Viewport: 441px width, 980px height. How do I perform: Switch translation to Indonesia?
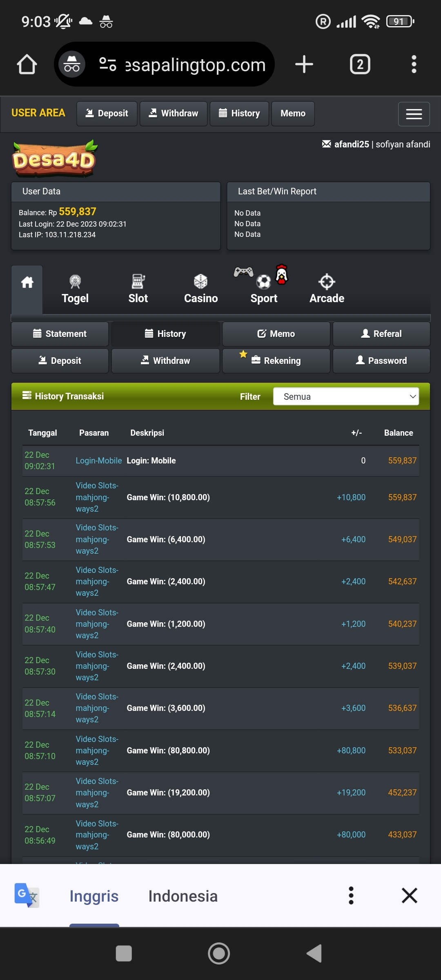(x=183, y=896)
